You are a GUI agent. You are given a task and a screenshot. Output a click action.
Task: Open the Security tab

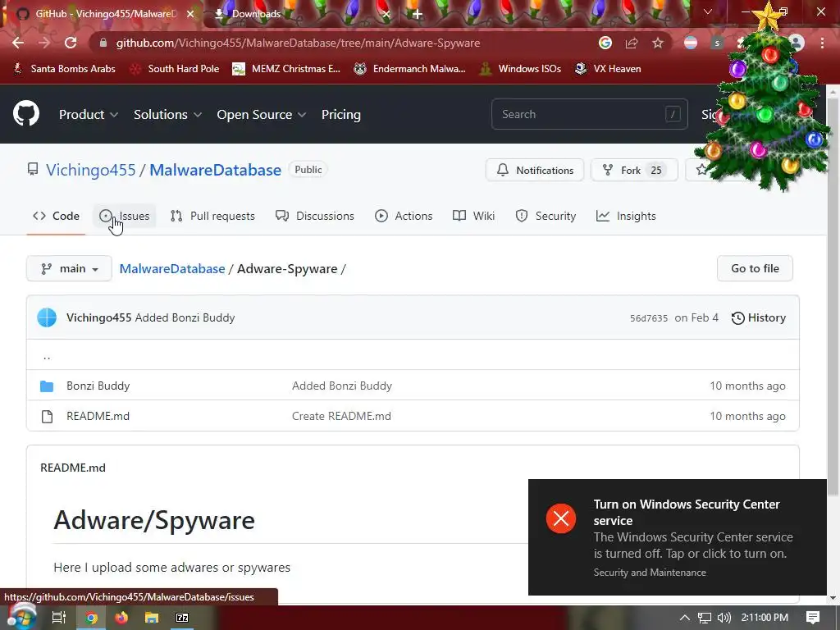point(546,216)
